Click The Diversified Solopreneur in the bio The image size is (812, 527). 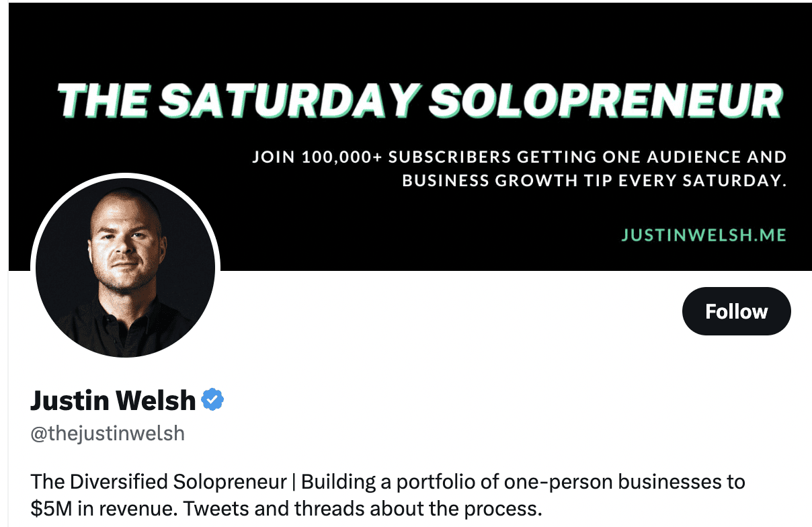pos(159,482)
